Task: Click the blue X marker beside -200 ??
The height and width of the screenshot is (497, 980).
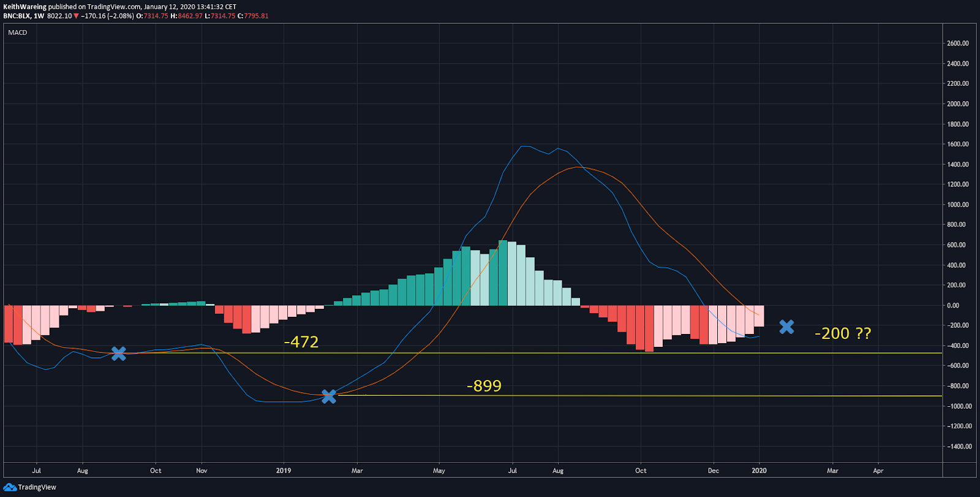Action: (786, 327)
